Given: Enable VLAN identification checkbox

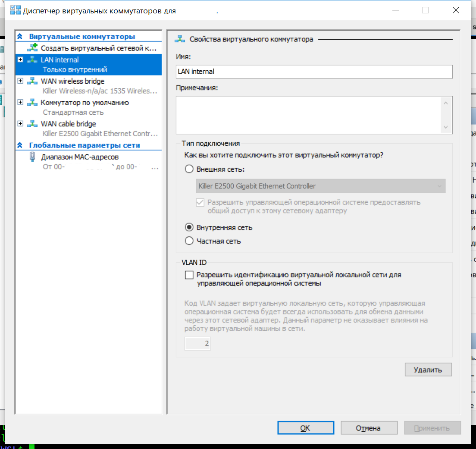Looking at the screenshot, I should (x=189, y=275).
